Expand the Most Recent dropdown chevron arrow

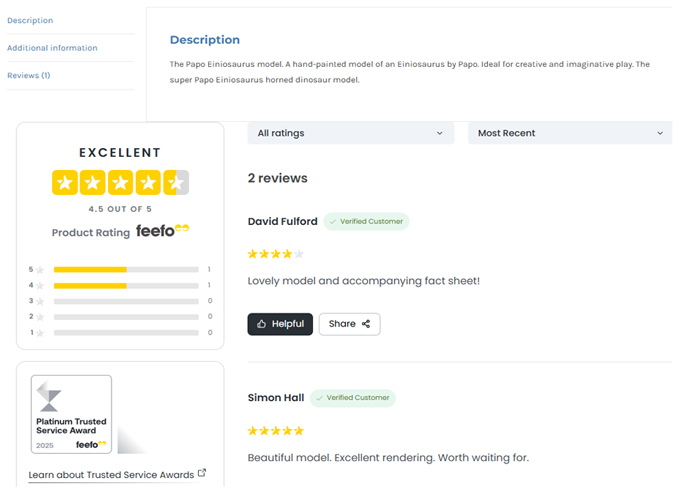[x=660, y=133]
